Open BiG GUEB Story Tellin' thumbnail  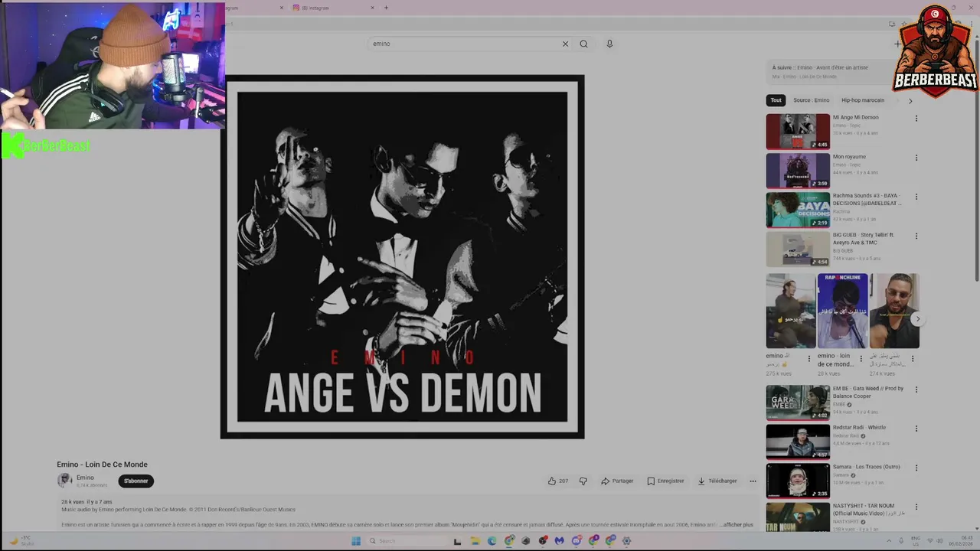click(x=798, y=249)
